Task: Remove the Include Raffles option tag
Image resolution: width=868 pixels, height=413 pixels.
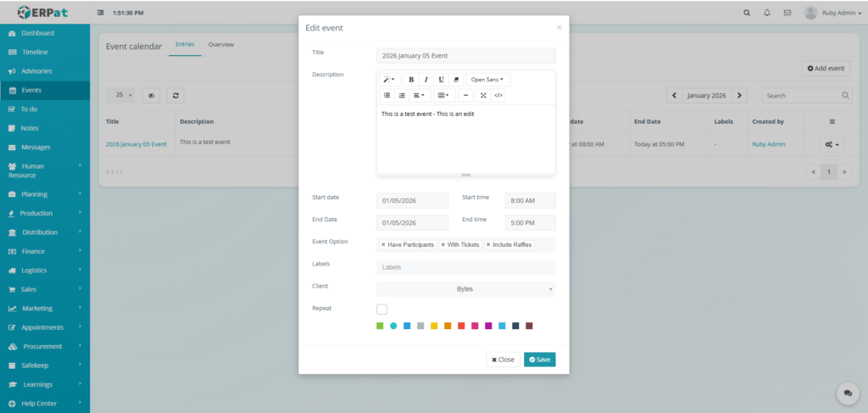Action: (487, 245)
